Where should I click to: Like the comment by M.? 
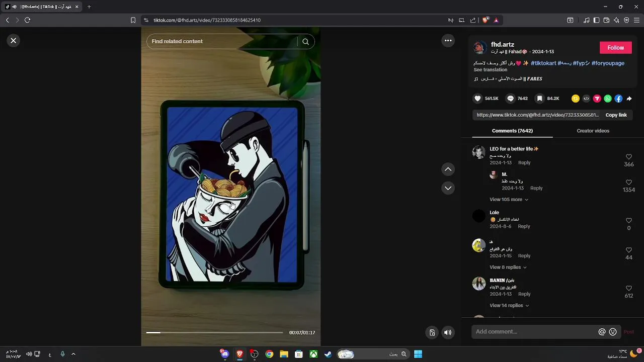(628, 183)
